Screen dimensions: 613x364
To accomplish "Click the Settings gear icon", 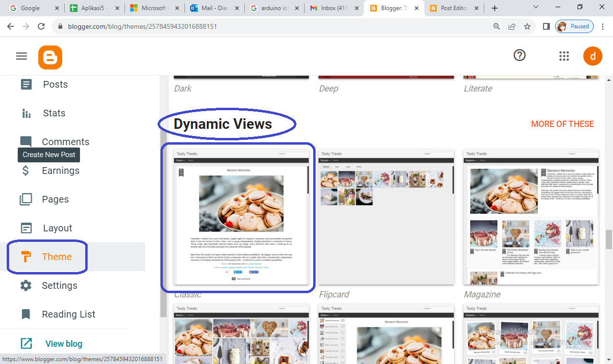I will pyautogui.click(x=26, y=285).
